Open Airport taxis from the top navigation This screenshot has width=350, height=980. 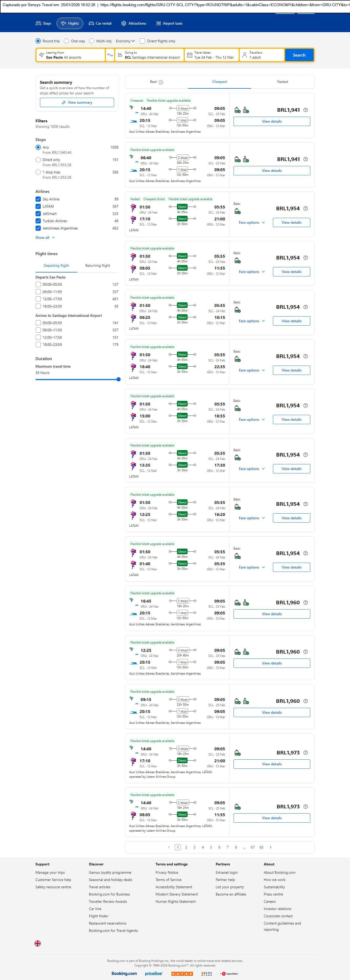coord(169,24)
